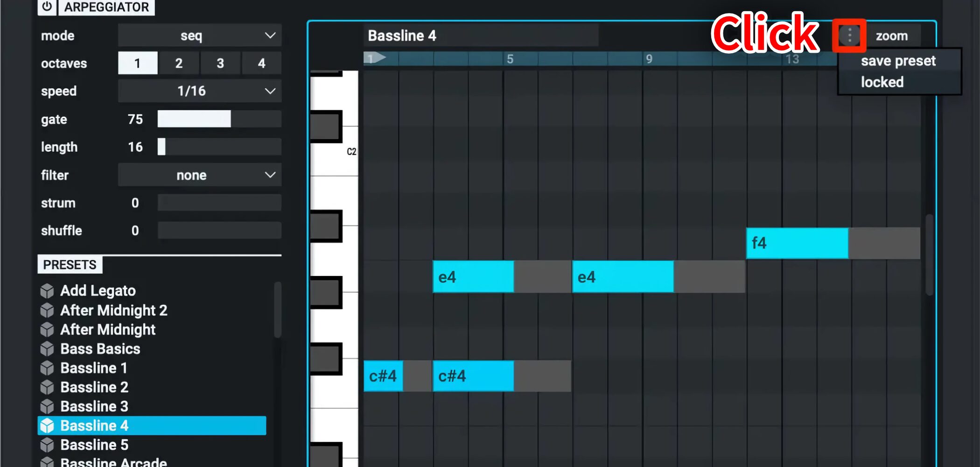Click the piano roll vertical scrollbar
This screenshot has width=980, height=467.
[x=929, y=255]
